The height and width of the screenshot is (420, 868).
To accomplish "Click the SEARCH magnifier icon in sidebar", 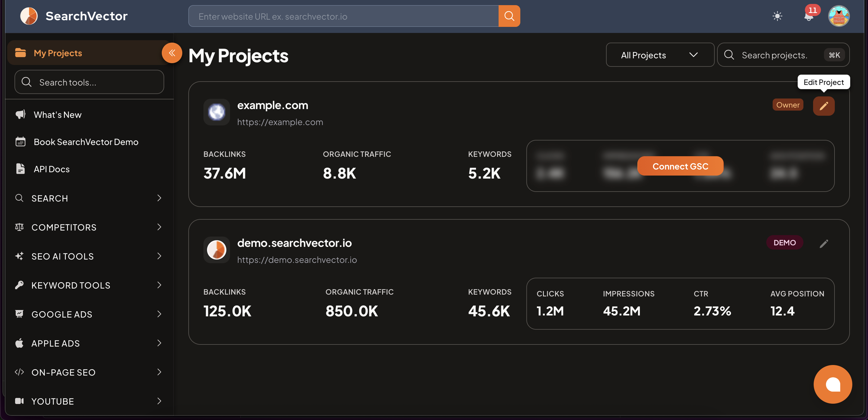I will tap(19, 198).
